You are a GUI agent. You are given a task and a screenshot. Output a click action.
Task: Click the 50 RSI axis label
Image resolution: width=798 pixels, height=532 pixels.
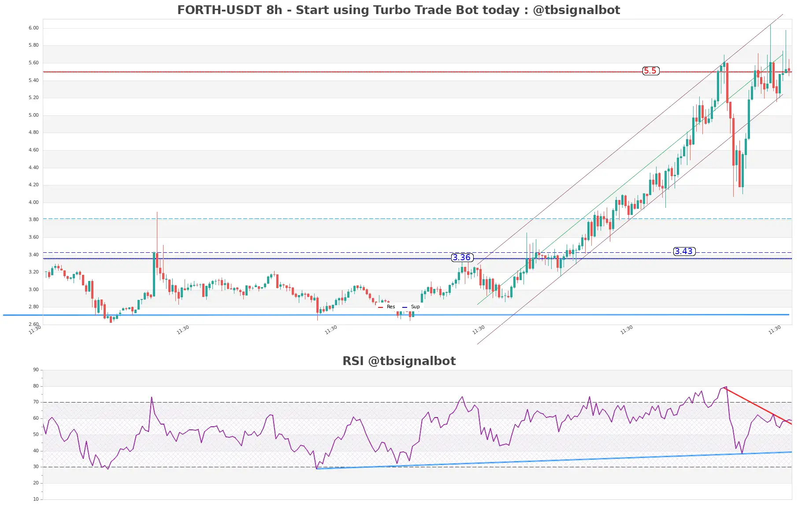(x=36, y=435)
